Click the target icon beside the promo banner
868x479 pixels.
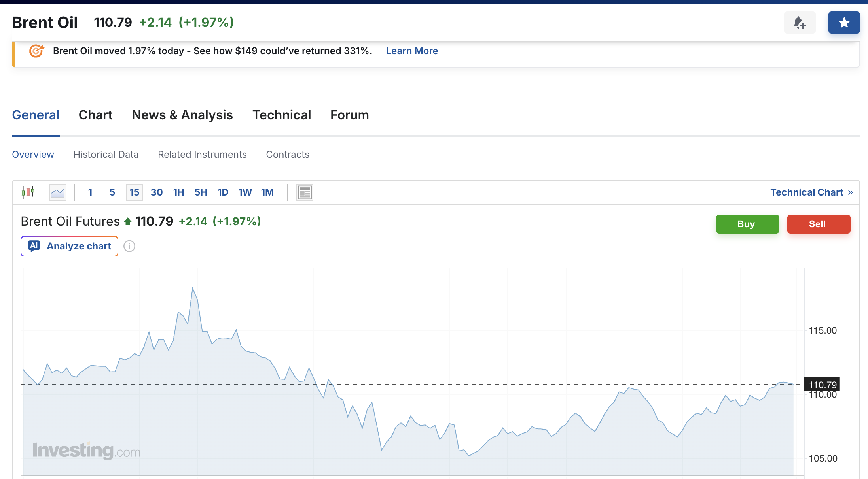click(36, 51)
